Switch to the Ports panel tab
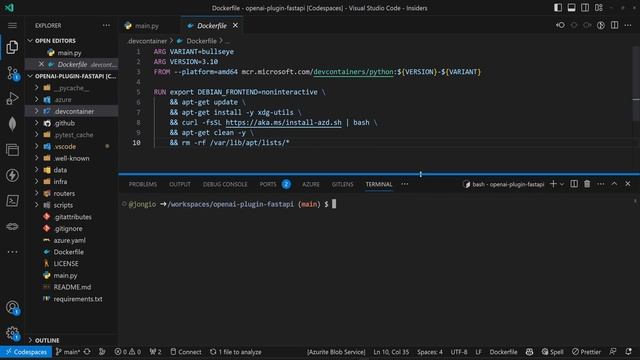The image size is (640, 360). 268,184
